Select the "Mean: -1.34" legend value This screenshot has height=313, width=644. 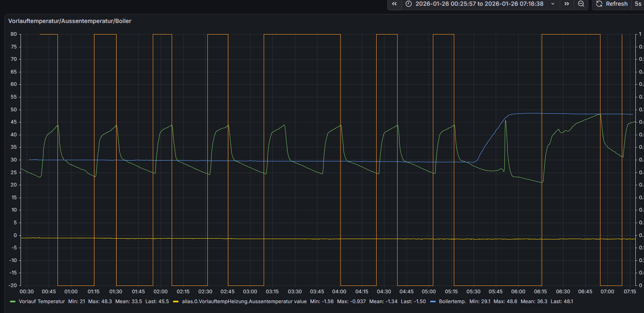383,301
